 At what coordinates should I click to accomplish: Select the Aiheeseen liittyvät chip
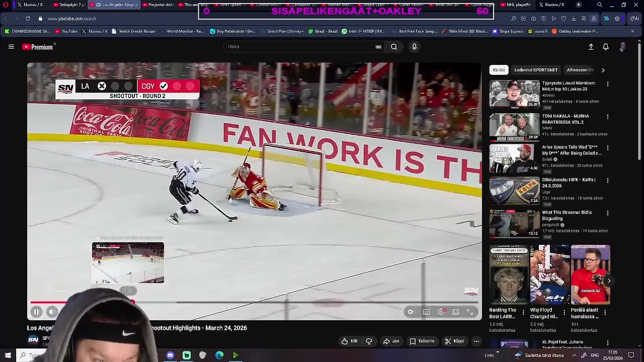580,70
